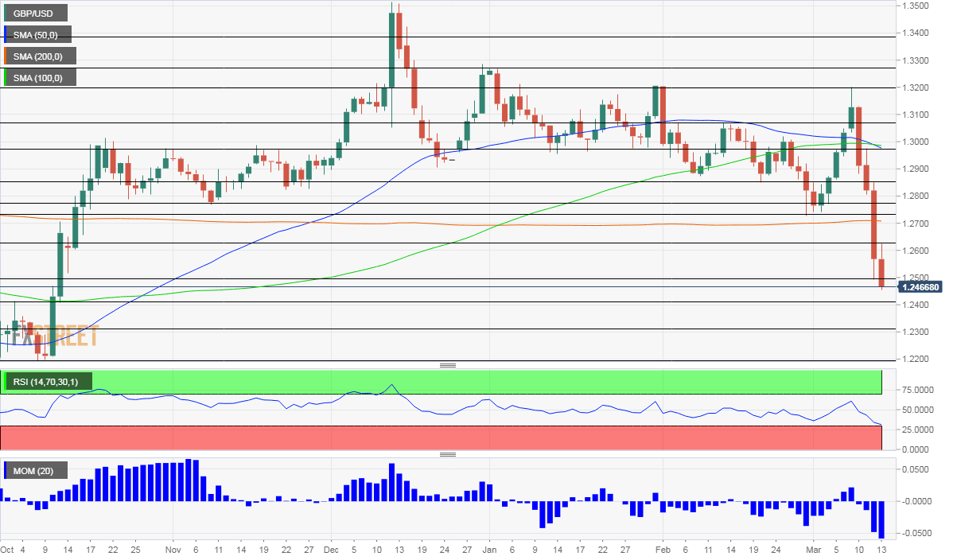Click the orange SMA 200 color swatch
Screen dimensions: 957x560
click(x=6, y=56)
